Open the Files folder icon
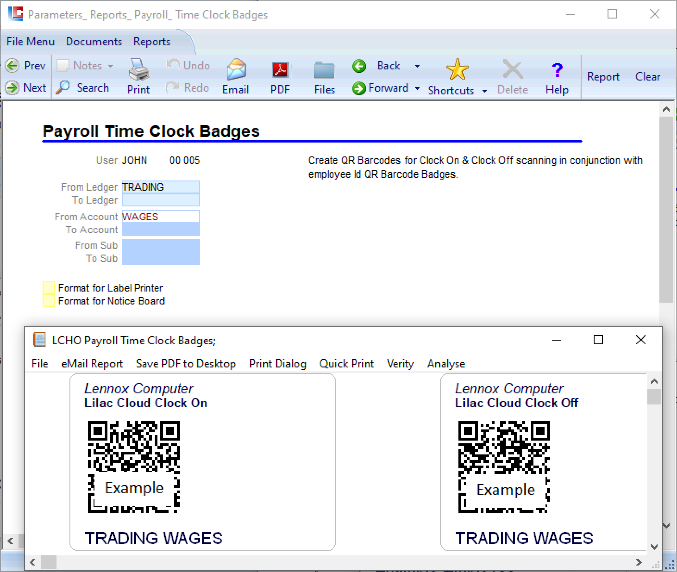The image size is (677, 572). click(x=324, y=70)
